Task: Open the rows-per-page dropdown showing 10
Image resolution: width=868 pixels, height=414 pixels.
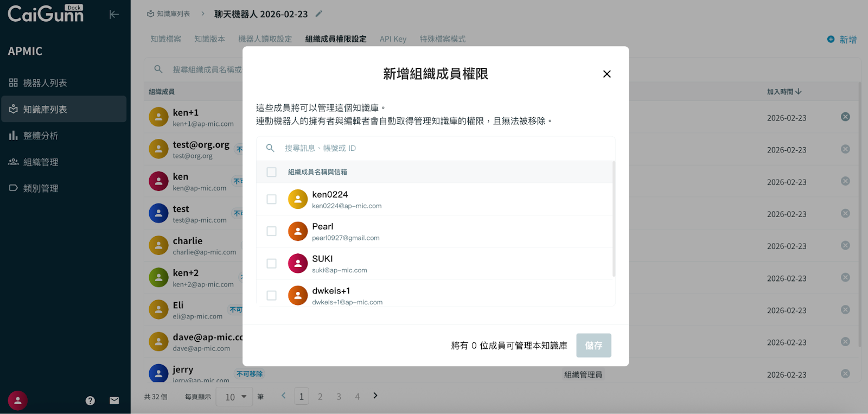Action: [235, 397]
